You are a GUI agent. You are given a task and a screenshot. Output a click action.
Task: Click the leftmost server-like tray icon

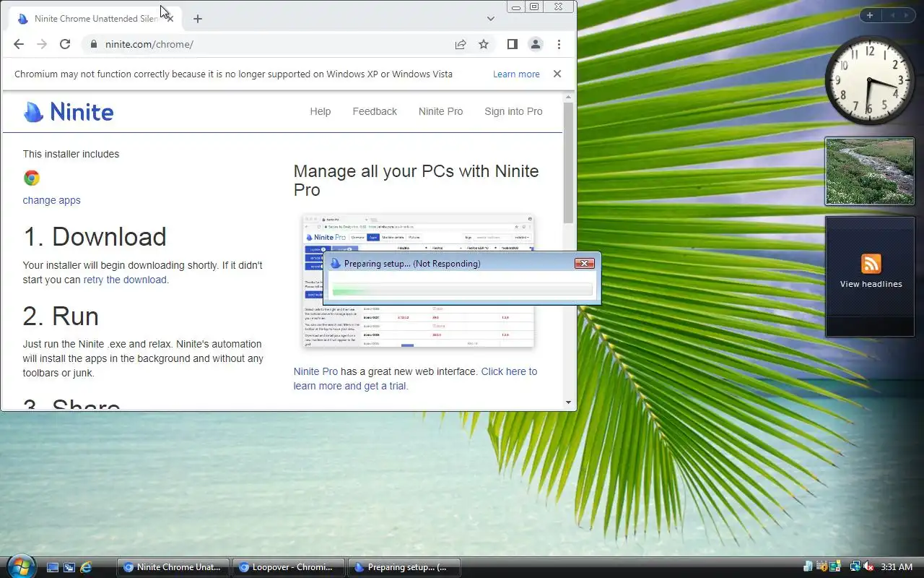[808, 567]
